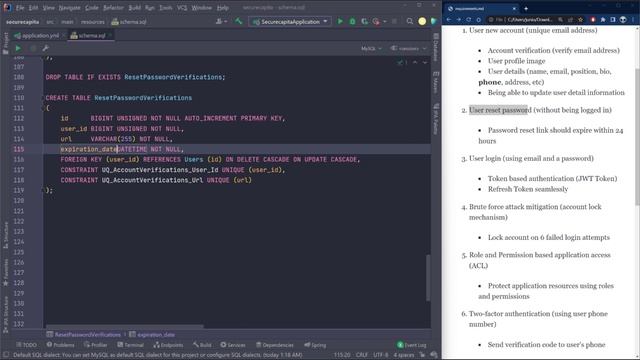Open a new browser tab with plus
The width and height of the screenshot is (640, 360).
pos(526,8)
